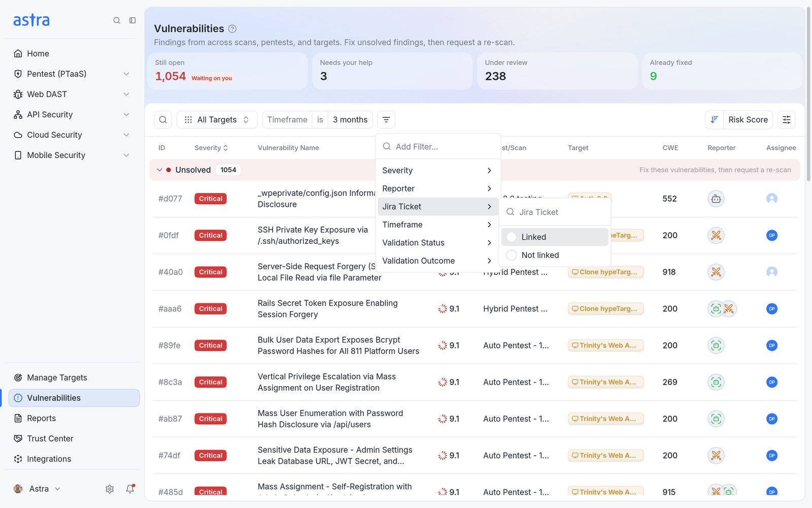Screen dimensions: 812x508
Task: Collapse the Unsolved group chevron
Action: point(159,170)
